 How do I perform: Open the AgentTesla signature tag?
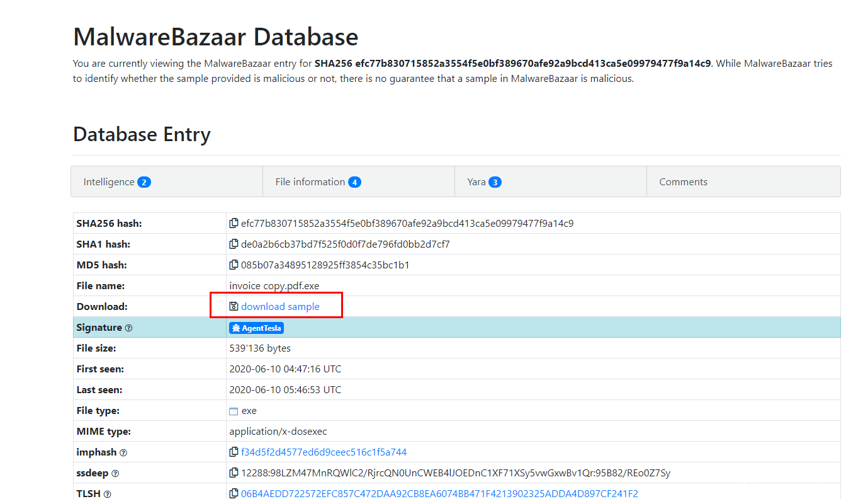256,328
